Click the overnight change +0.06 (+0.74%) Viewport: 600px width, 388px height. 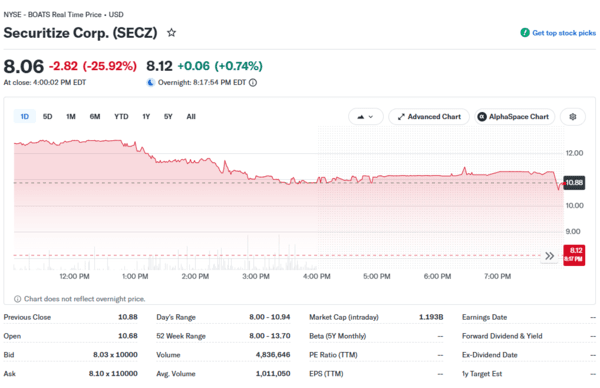(220, 66)
